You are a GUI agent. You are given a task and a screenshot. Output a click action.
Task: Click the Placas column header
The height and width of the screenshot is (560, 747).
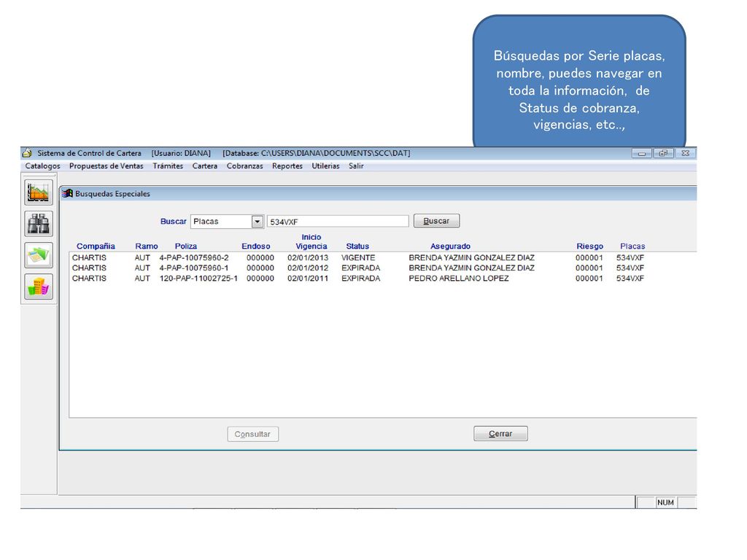tap(632, 246)
